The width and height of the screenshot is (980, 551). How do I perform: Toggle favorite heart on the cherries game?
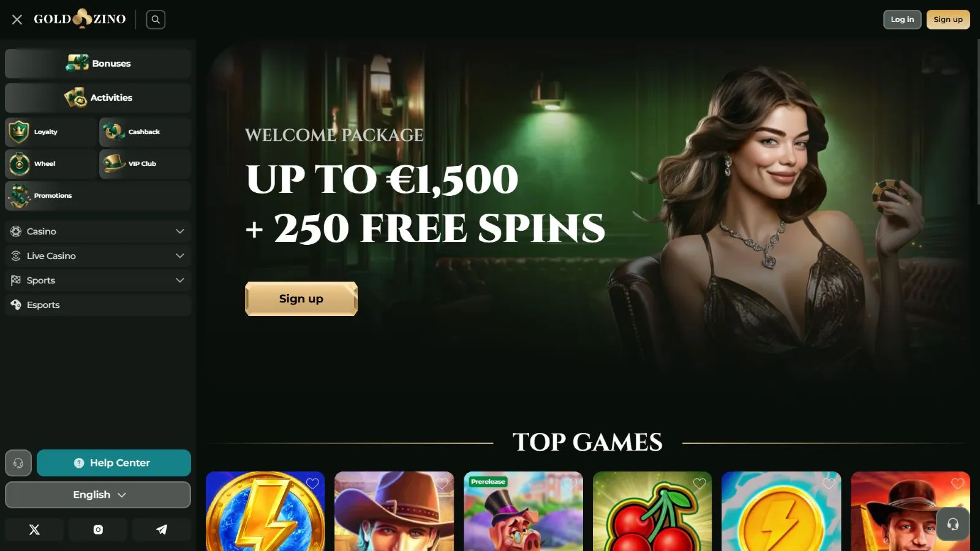coord(699,484)
